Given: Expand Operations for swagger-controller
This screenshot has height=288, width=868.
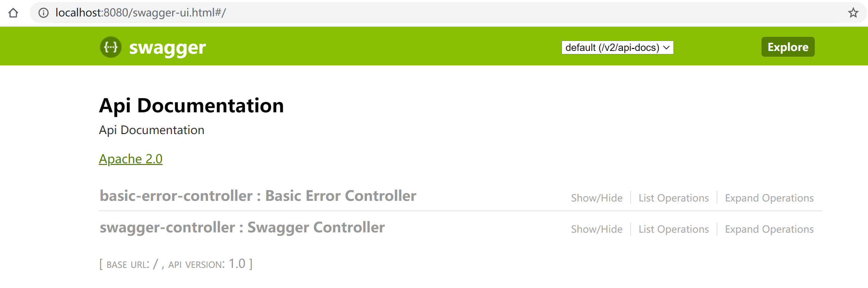Looking at the screenshot, I should coord(769,229).
